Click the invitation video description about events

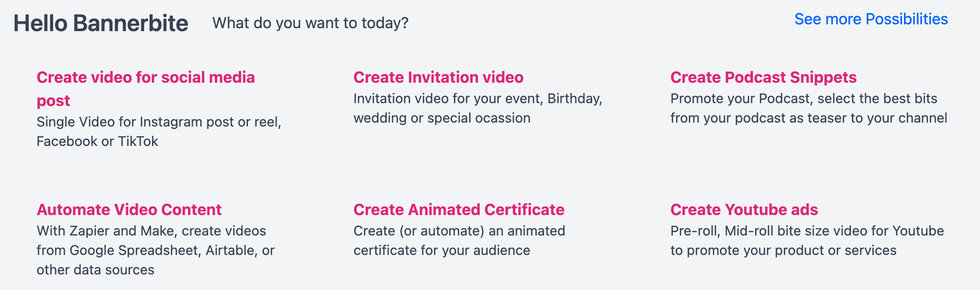(477, 108)
